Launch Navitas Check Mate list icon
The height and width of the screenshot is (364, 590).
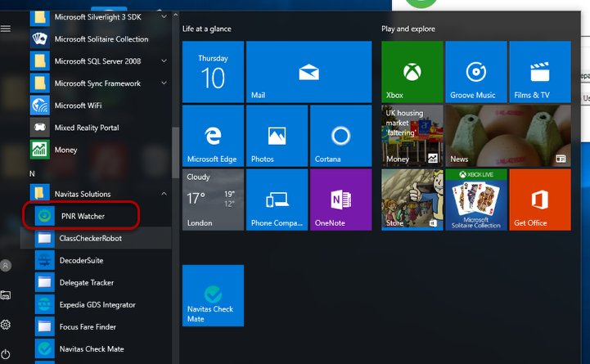44,349
